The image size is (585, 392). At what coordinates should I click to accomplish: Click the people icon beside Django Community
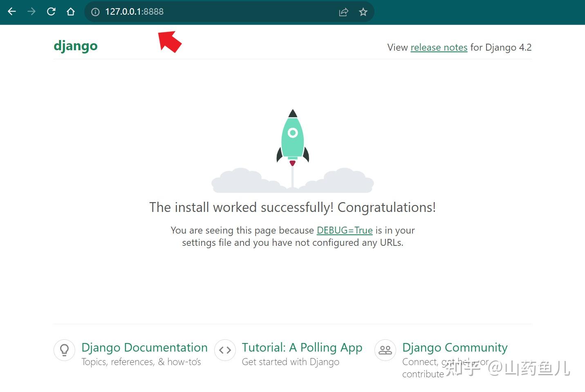tap(385, 350)
